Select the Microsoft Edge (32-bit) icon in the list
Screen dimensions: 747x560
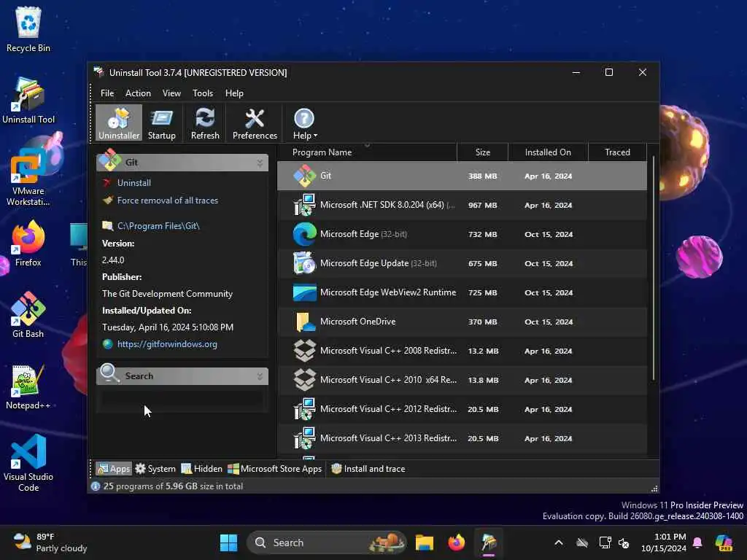click(304, 234)
